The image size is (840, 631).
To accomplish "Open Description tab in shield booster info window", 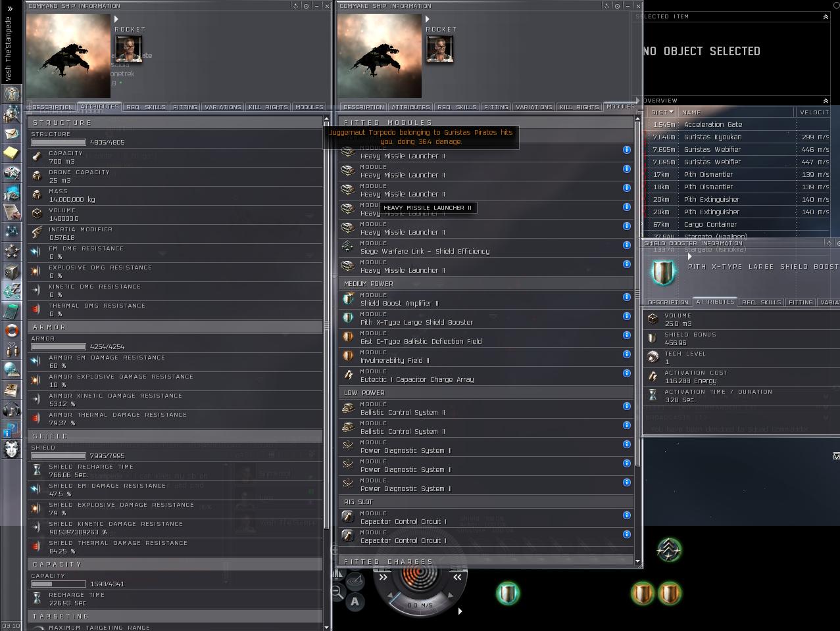I will click(x=668, y=302).
